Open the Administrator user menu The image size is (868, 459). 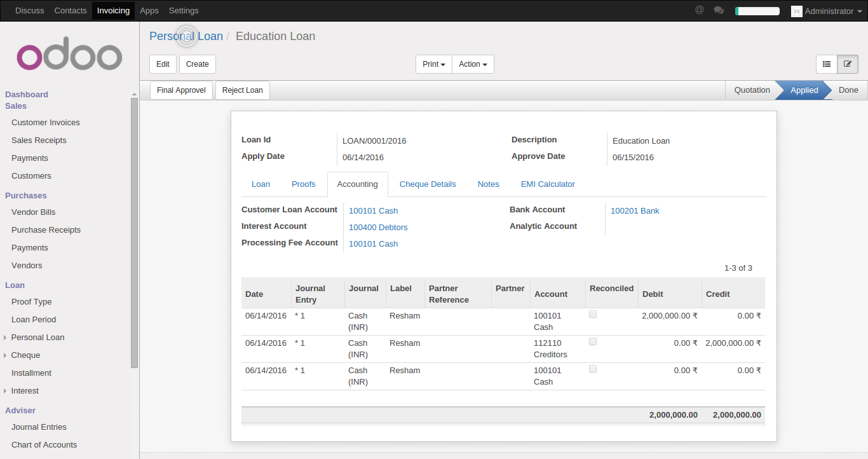828,11
